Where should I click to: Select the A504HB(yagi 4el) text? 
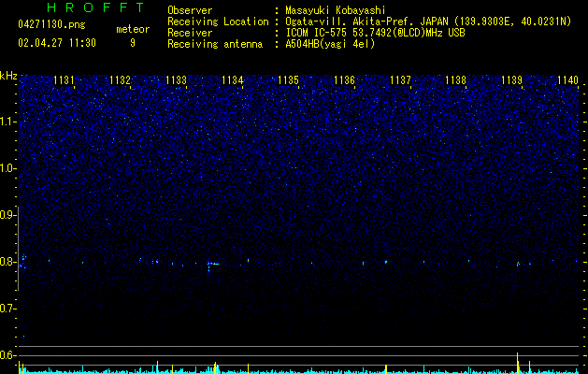pos(330,44)
